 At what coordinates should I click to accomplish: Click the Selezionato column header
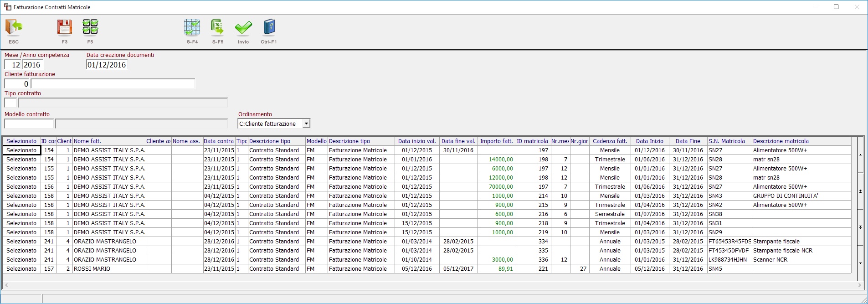pyautogui.click(x=21, y=141)
